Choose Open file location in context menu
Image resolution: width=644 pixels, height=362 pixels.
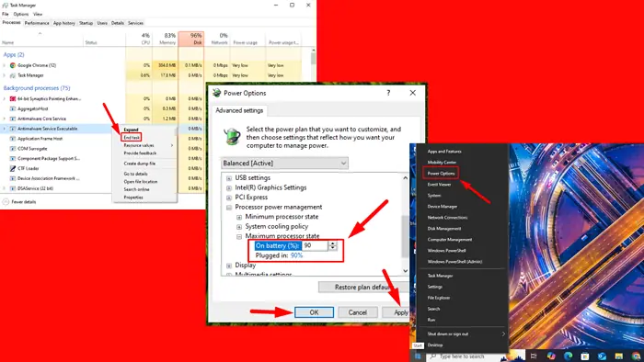click(x=141, y=182)
